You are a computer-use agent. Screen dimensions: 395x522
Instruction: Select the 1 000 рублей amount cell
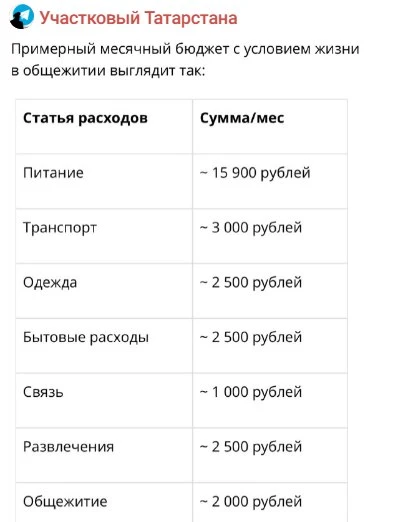coord(251,392)
